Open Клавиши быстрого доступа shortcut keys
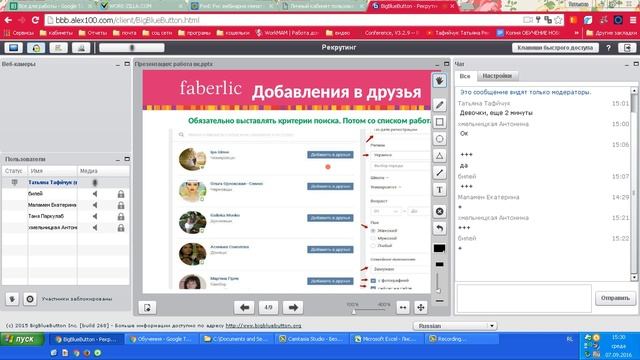This screenshot has width=640, height=360. pyautogui.click(x=555, y=48)
